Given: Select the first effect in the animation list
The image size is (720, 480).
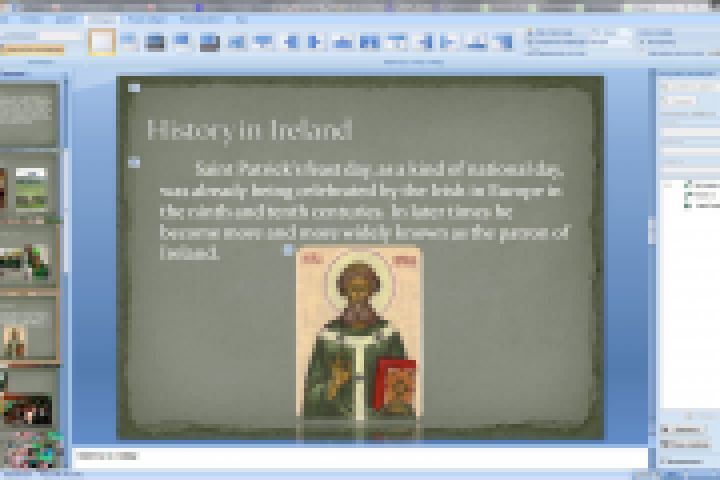Looking at the screenshot, I should [x=702, y=185].
